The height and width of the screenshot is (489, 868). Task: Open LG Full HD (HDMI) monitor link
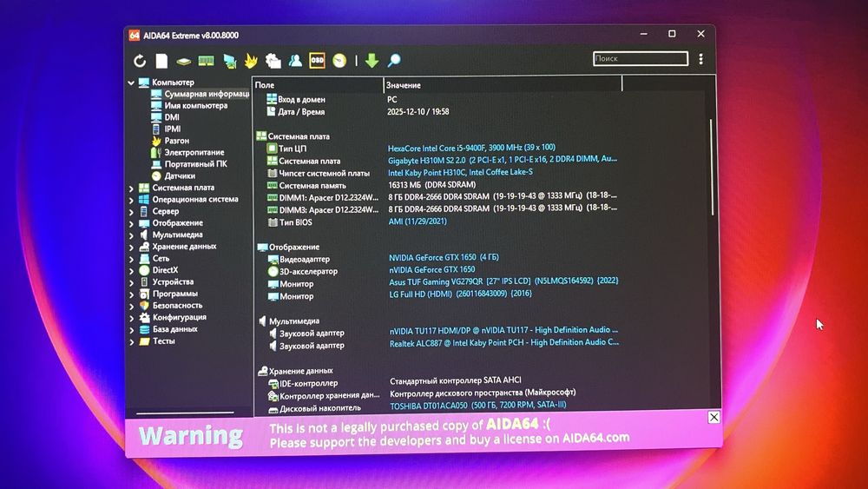(460, 294)
